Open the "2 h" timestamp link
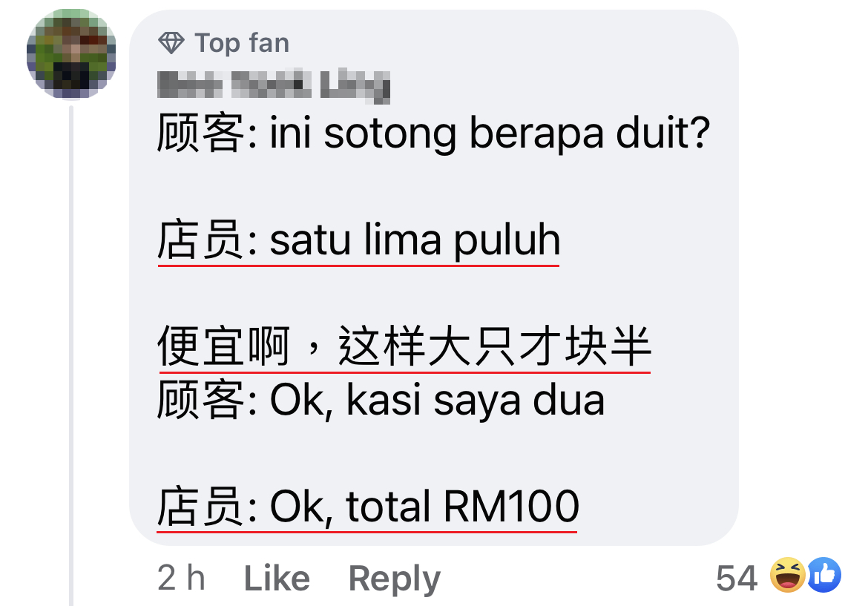 (181, 579)
